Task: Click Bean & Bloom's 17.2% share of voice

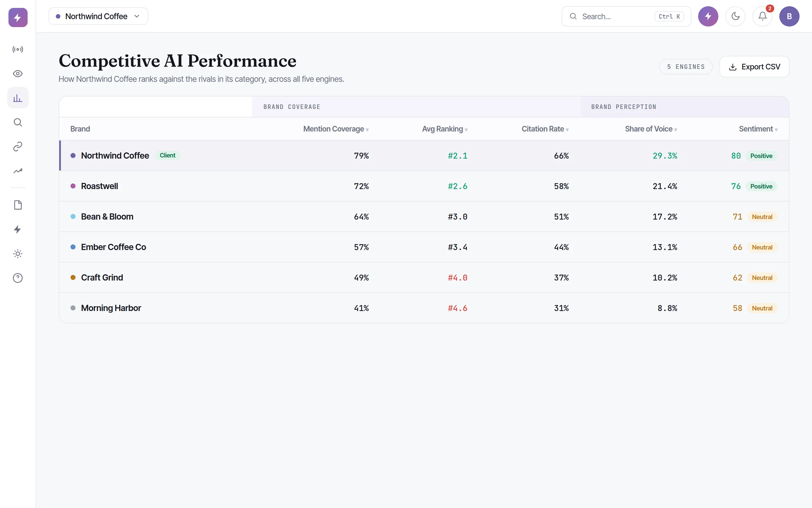Action: tap(665, 217)
